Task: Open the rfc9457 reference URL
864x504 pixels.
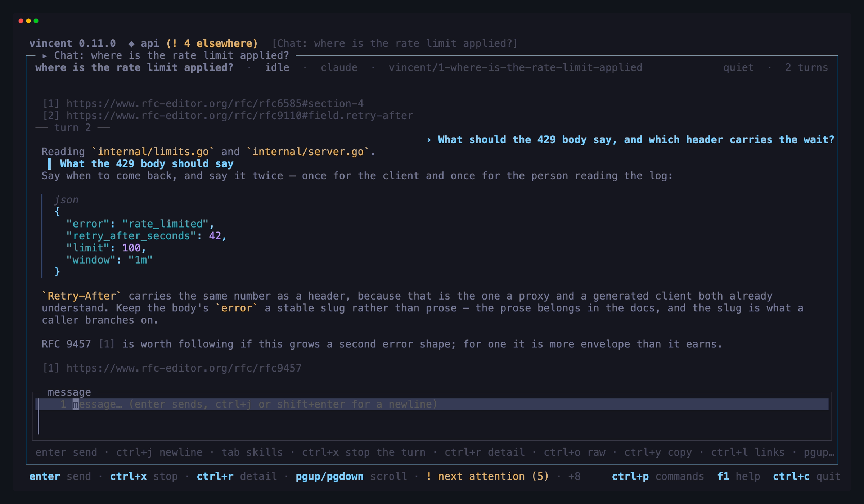Action: 184,368
